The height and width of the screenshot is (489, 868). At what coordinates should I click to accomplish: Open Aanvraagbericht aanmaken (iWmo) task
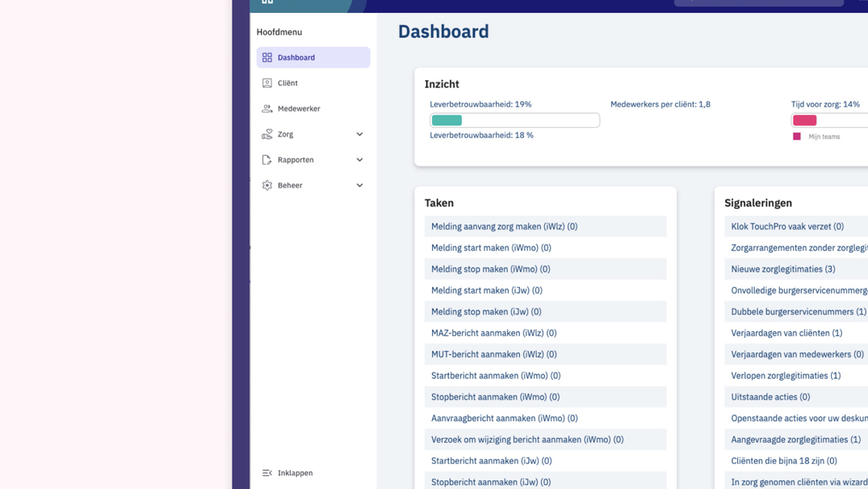545,418
